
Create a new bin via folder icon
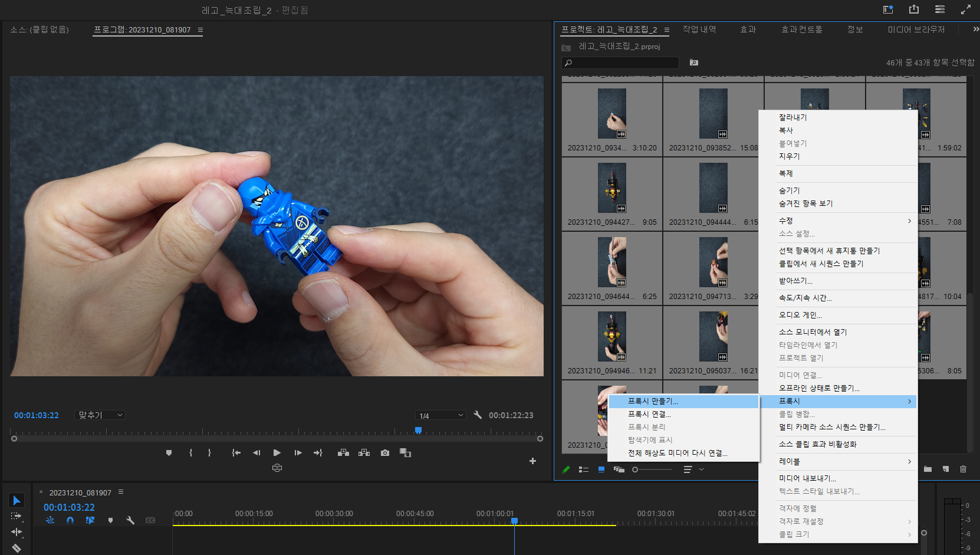coord(928,469)
